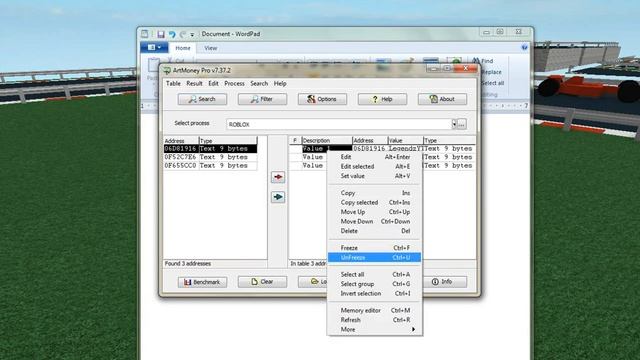Open the Search menu in the menu bar
This screenshot has height=360, width=640.
[x=259, y=83]
